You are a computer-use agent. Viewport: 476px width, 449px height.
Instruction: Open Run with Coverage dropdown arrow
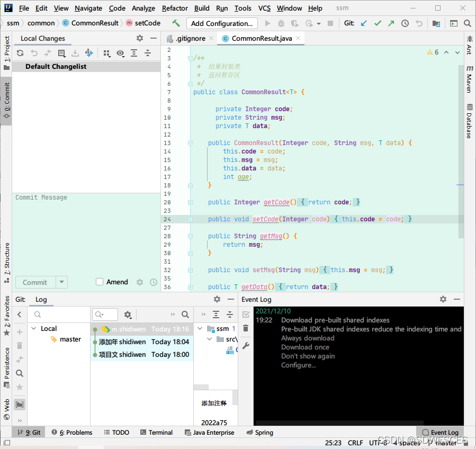319,24
